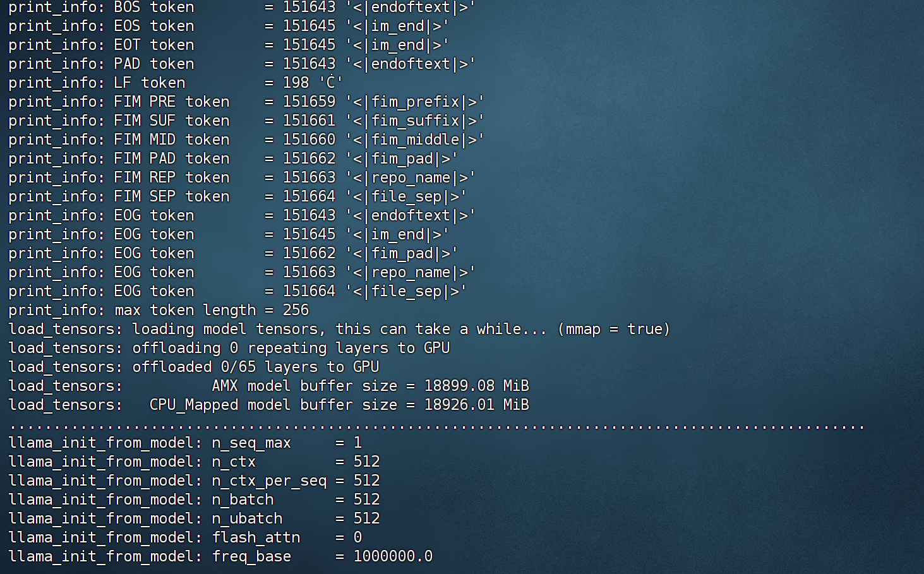Click the EOG token '<|fim_pad|>' string
The height and width of the screenshot is (574, 924).
point(402,253)
